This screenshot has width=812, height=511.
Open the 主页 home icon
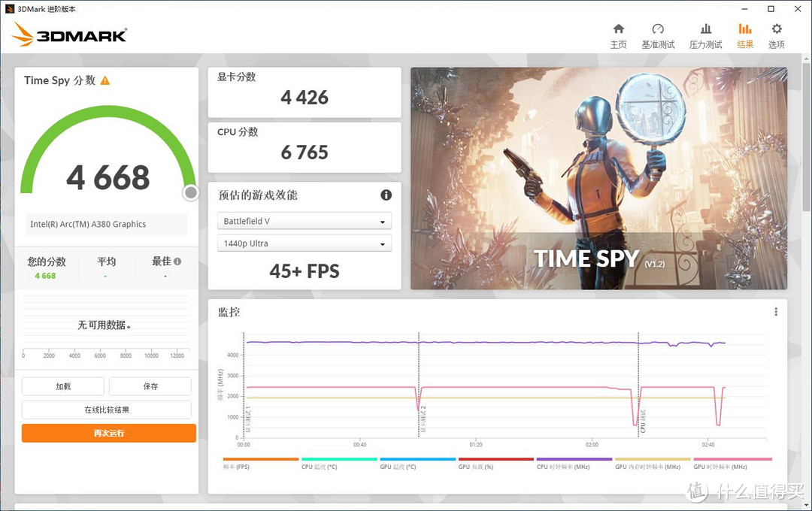[618, 29]
